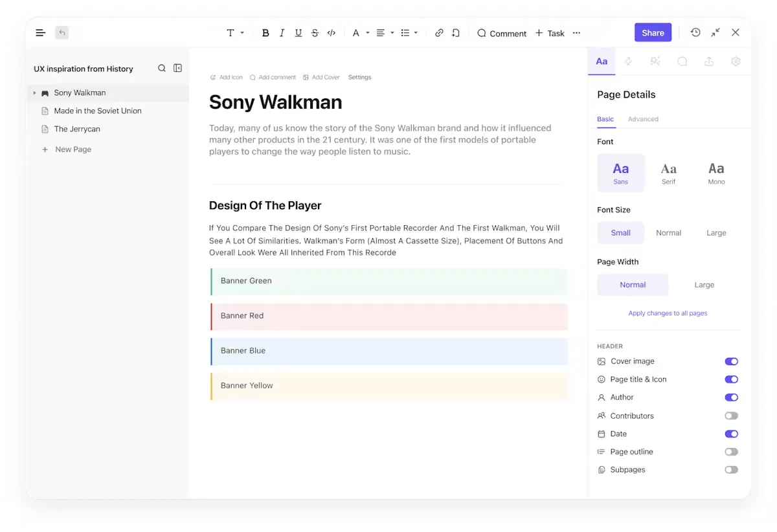The width and height of the screenshot is (777, 532).
Task: Click the Banner Green block
Action: (x=388, y=281)
